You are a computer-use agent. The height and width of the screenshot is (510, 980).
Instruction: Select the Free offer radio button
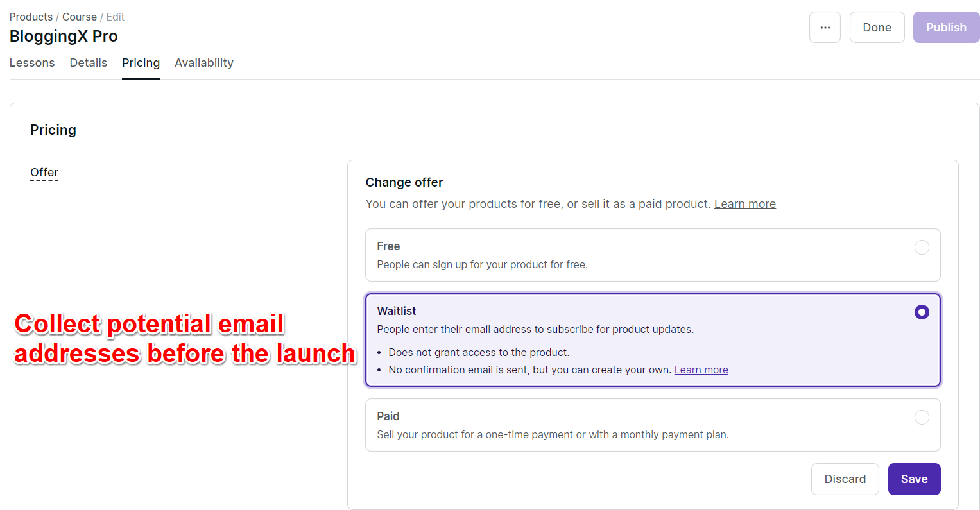pyautogui.click(x=922, y=248)
